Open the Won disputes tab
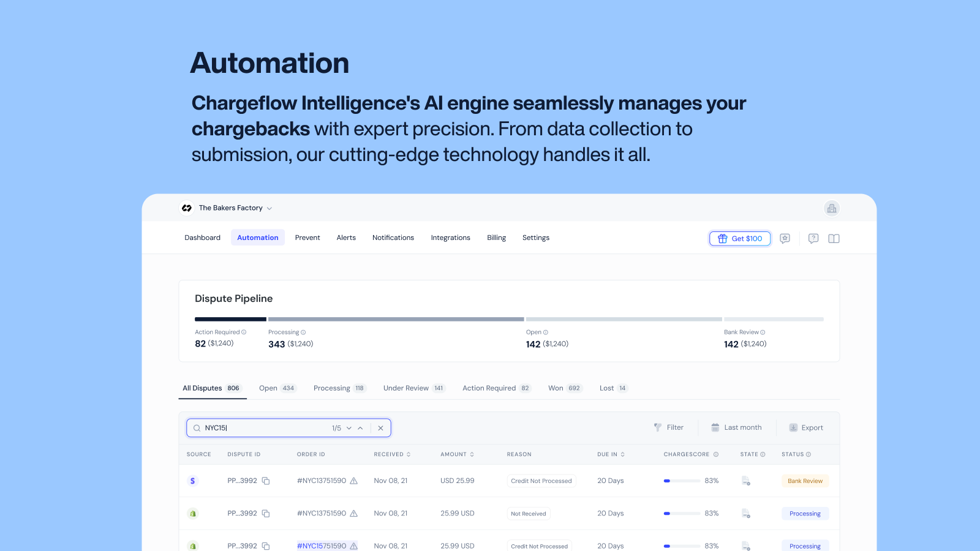Screen dimensions: 980x551 point(556,388)
